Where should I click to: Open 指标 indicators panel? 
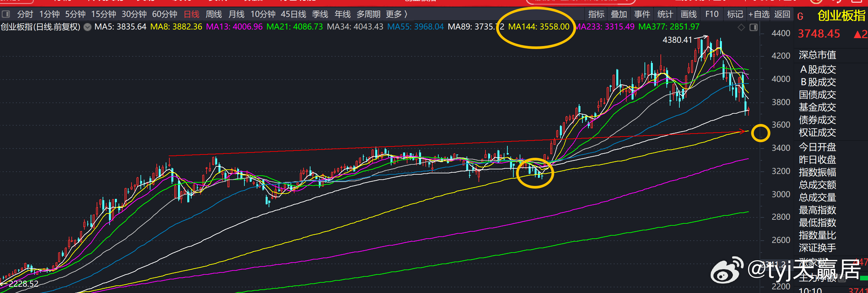[x=596, y=14]
